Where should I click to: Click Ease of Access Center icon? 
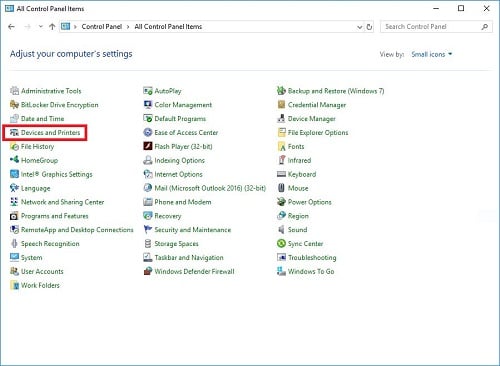pos(148,132)
